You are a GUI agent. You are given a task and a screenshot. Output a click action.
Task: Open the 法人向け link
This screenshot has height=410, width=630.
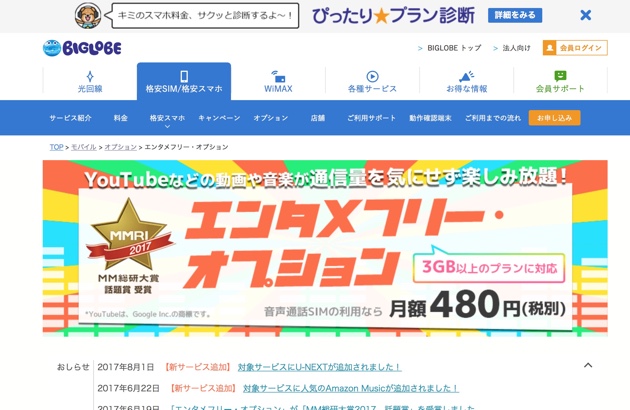516,48
